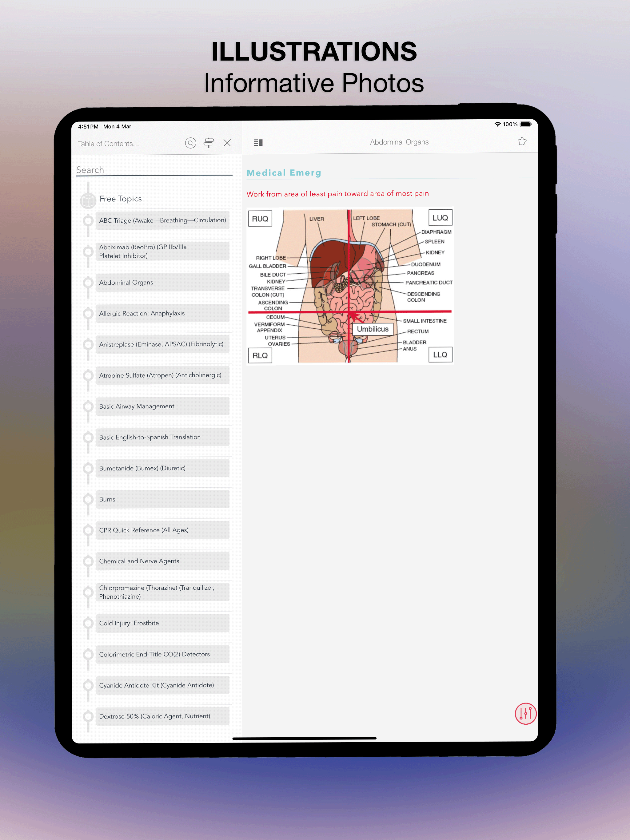The height and width of the screenshot is (840, 630).
Task: Open Chlorpromazine (Thorazine) topic
Action: pyautogui.click(x=163, y=592)
